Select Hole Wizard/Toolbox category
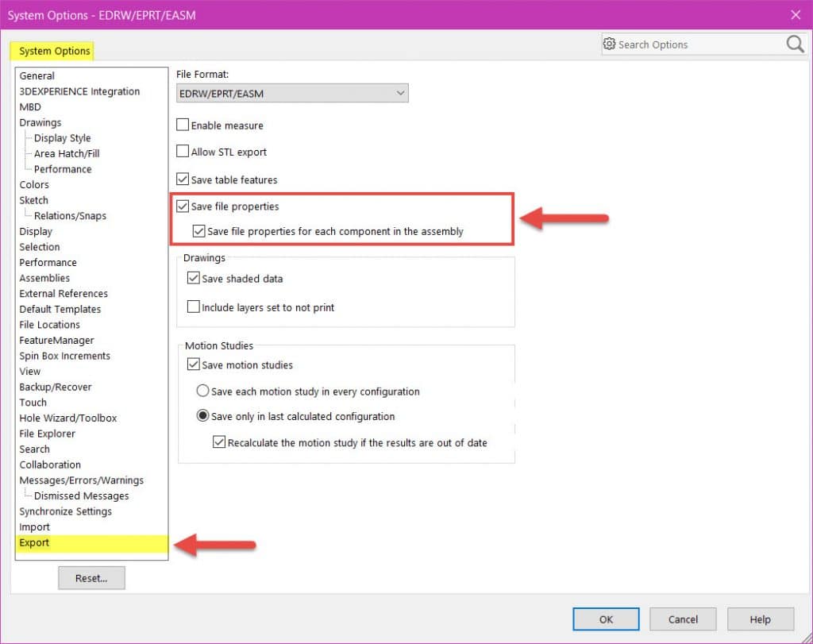Image resolution: width=813 pixels, height=644 pixels. 68,418
